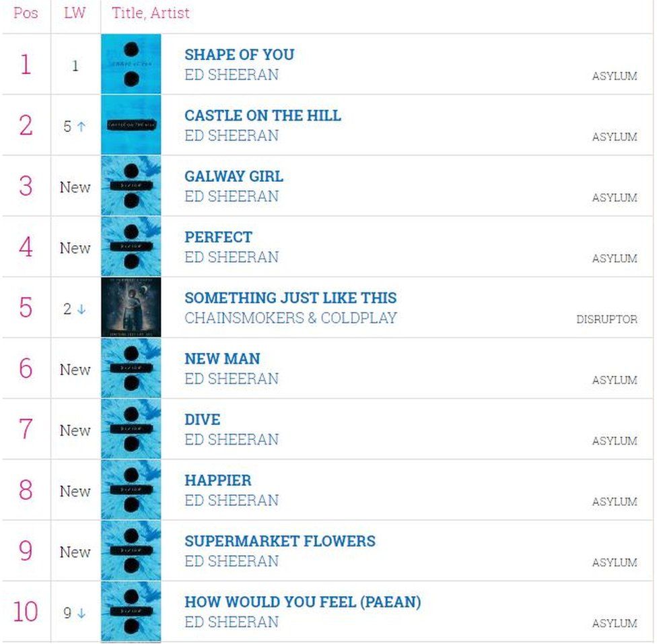
Task: Open the Galway Girl title link
Action: coord(234,176)
